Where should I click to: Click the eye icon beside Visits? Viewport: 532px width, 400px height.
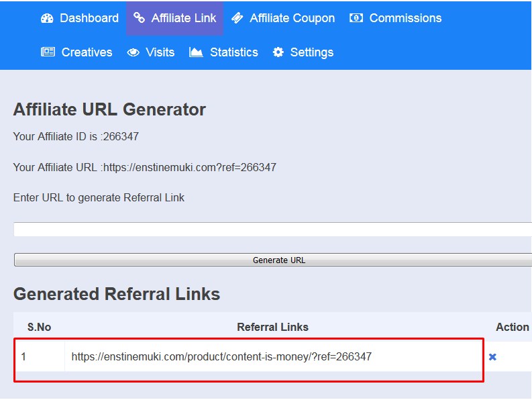tap(133, 52)
